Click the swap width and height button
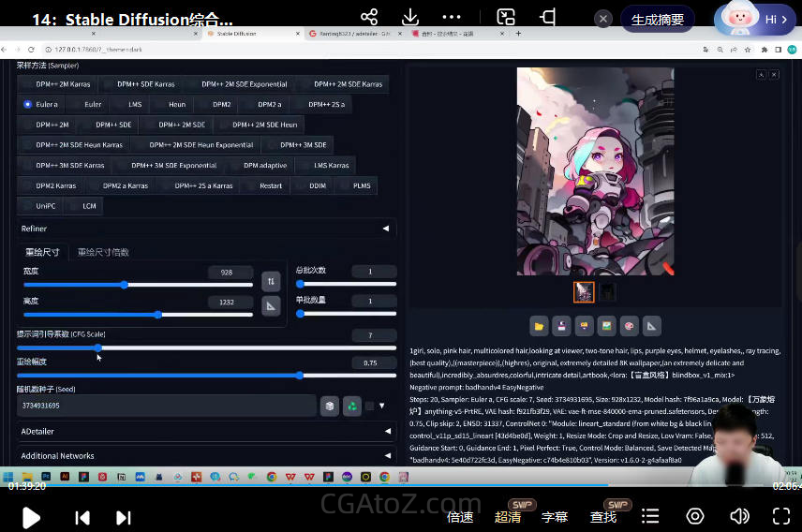This screenshot has width=802, height=532. pyautogui.click(x=271, y=281)
